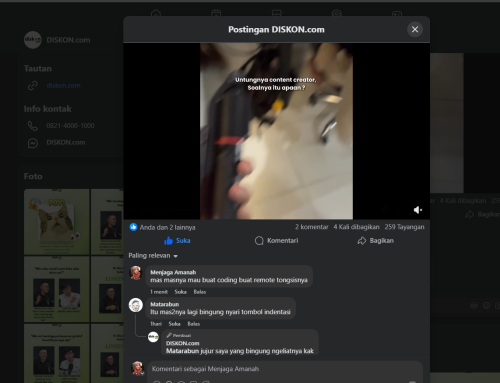Open POV cat photo thumbnail in Foto
Screen dimensions: 500x383
[x=57, y=222]
